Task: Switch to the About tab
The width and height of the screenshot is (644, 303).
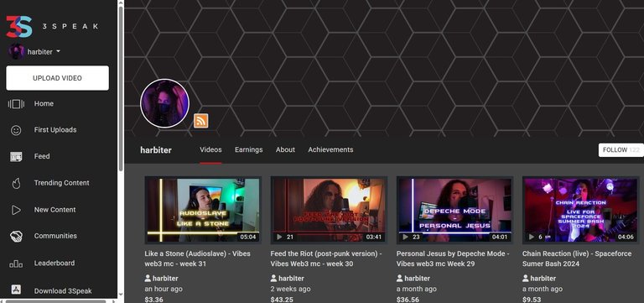Action: tap(285, 149)
